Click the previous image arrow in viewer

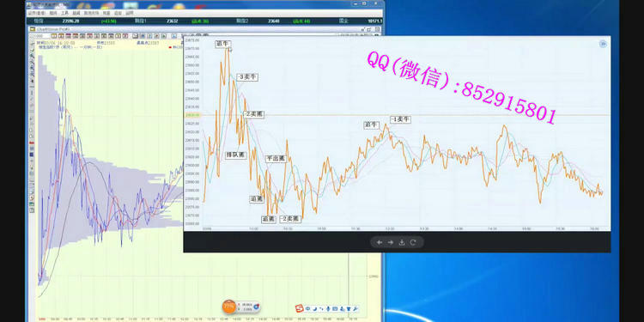pos(380,242)
